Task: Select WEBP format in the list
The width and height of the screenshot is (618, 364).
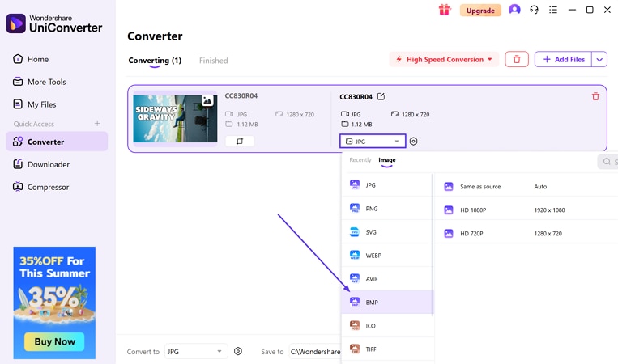Action: pyautogui.click(x=387, y=256)
